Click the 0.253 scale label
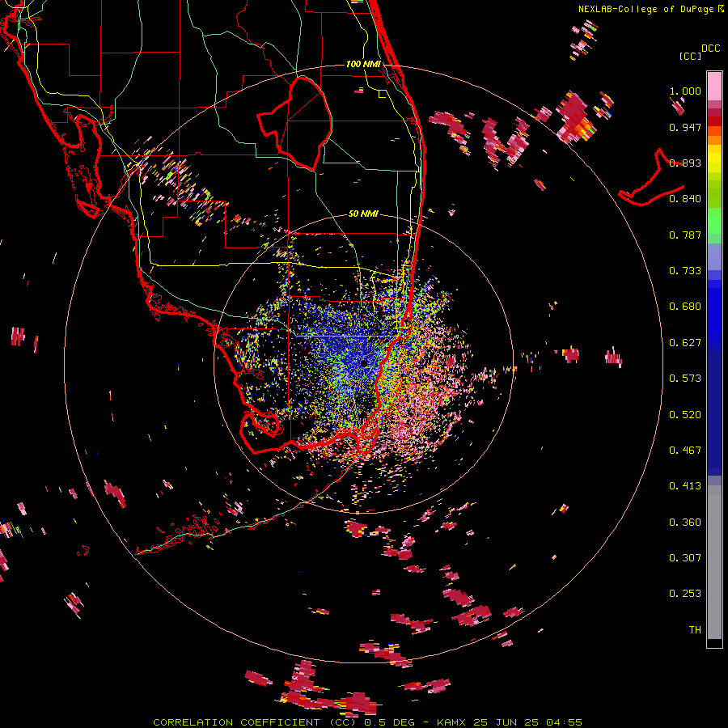Image resolution: width=728 pixels, height=728 pixels. point(685,594)
